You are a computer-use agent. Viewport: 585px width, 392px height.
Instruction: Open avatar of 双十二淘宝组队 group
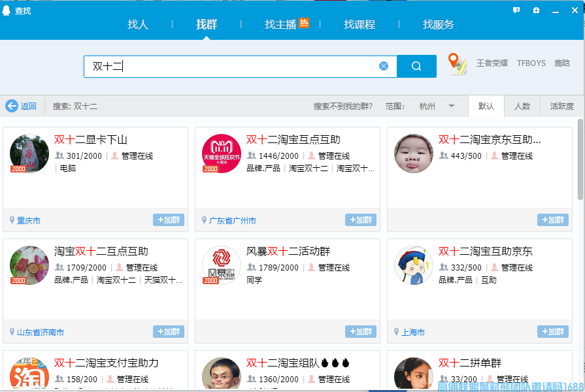[x=222, y=373]
